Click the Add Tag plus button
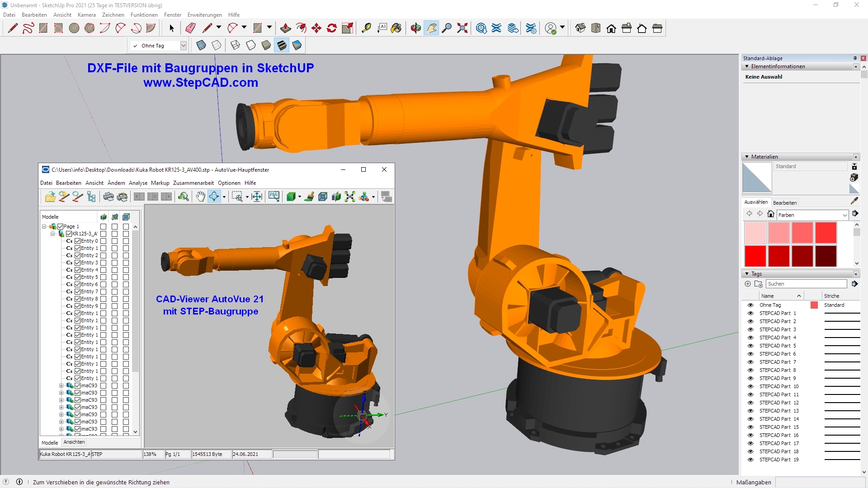Screen dimensions: 868x488 (x=748, y=284)
